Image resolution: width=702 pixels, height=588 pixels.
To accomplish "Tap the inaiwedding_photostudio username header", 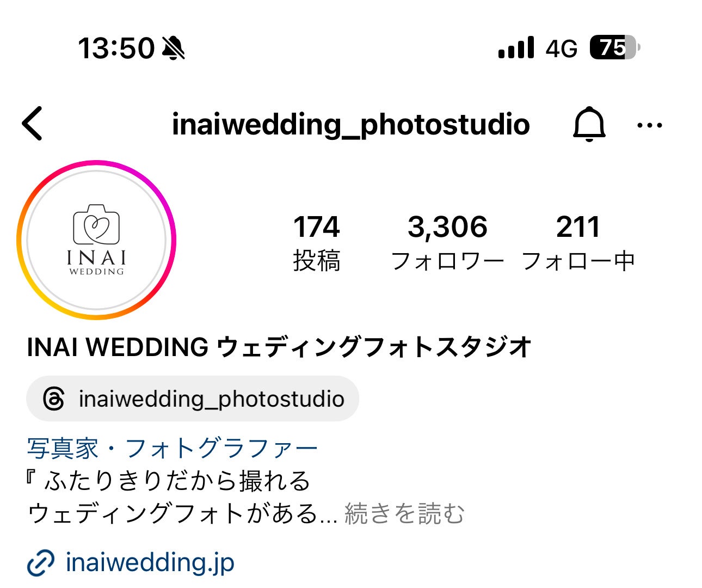I will (351, 125).
